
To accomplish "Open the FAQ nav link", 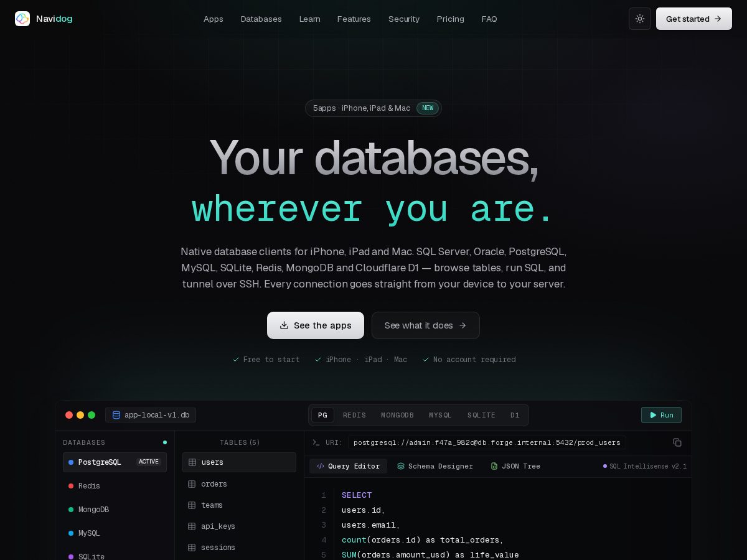I will pos(489,19).
